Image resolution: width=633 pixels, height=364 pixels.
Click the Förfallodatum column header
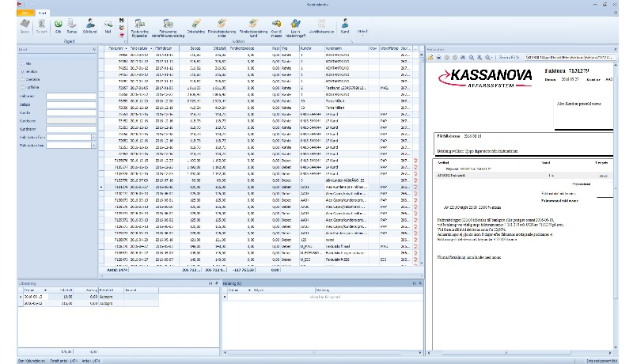(166, 48)
